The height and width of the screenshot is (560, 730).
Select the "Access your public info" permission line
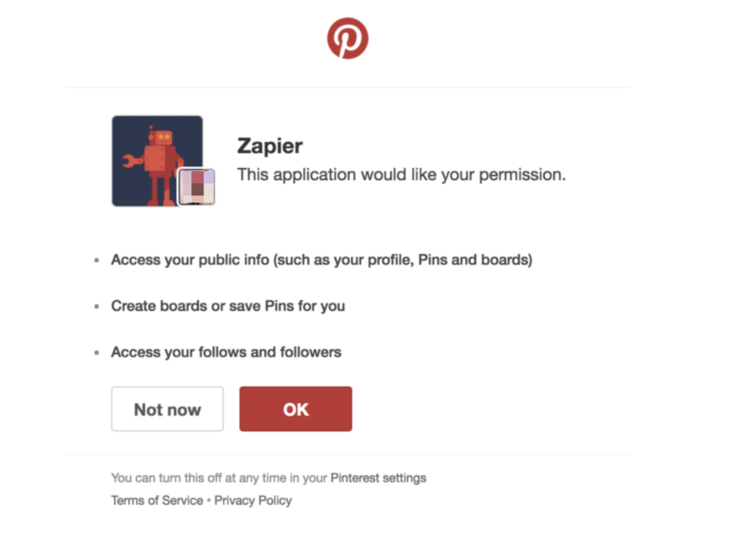322,260
